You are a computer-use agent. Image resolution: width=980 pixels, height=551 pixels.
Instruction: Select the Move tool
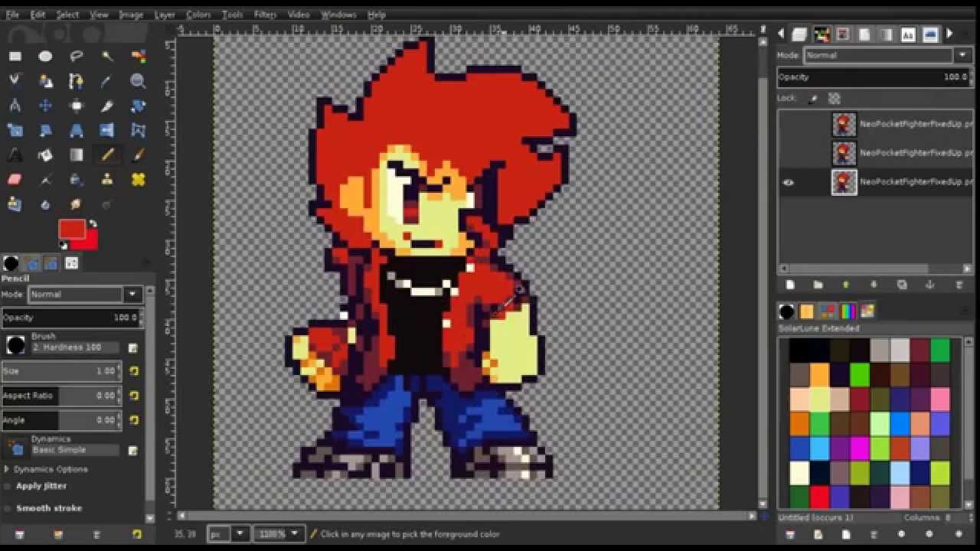45,106
